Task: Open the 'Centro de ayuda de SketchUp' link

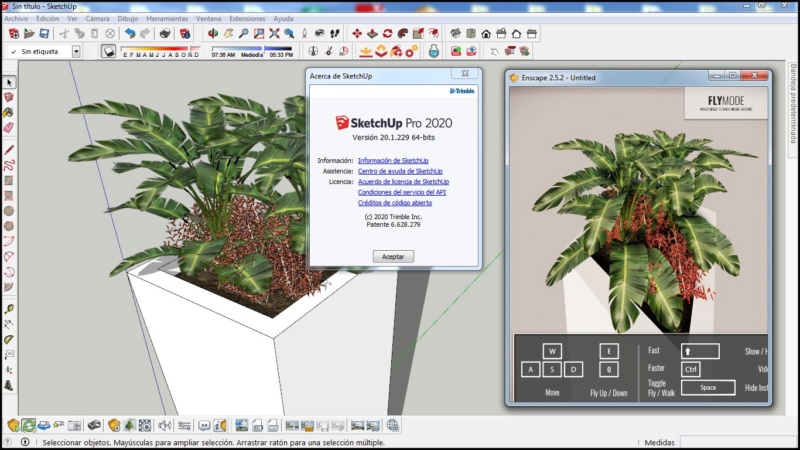Action: click(400, 171)
